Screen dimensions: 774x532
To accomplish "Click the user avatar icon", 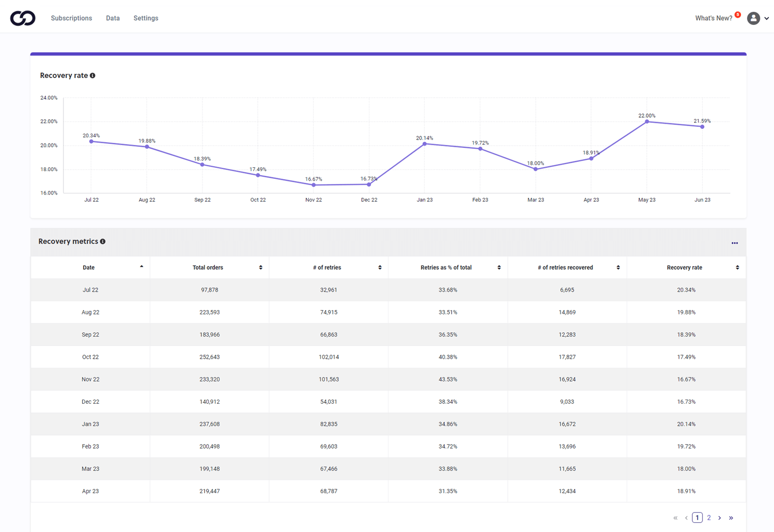I will click(754, 18).
